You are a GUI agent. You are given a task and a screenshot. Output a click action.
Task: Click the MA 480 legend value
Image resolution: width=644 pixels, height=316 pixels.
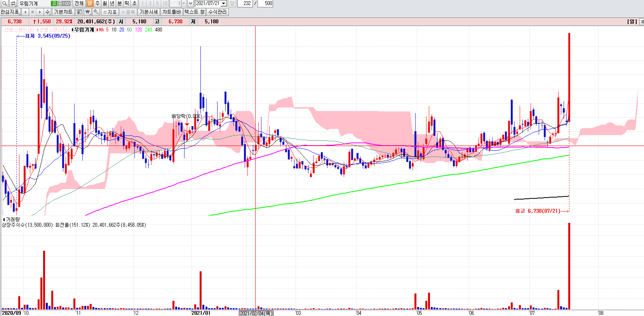[158, 30]
